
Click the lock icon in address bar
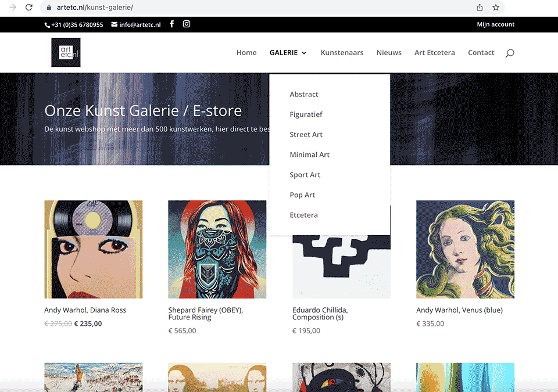(49, 8)
